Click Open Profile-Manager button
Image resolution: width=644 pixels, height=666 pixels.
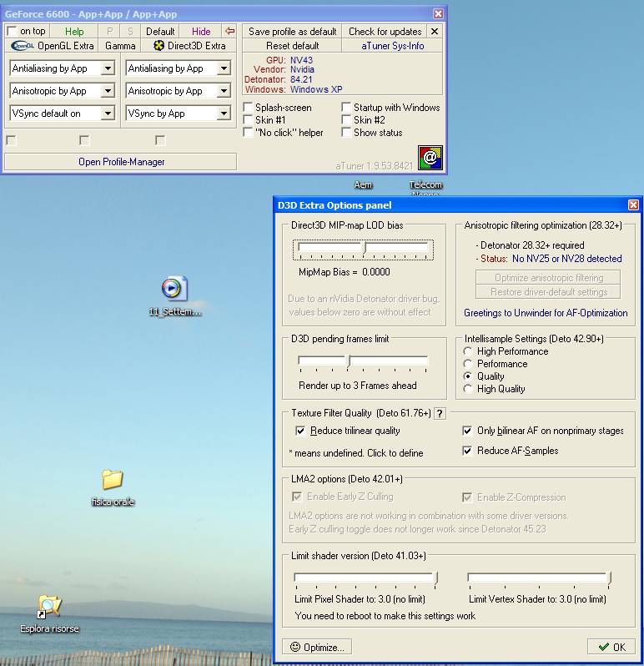[121, 162]
